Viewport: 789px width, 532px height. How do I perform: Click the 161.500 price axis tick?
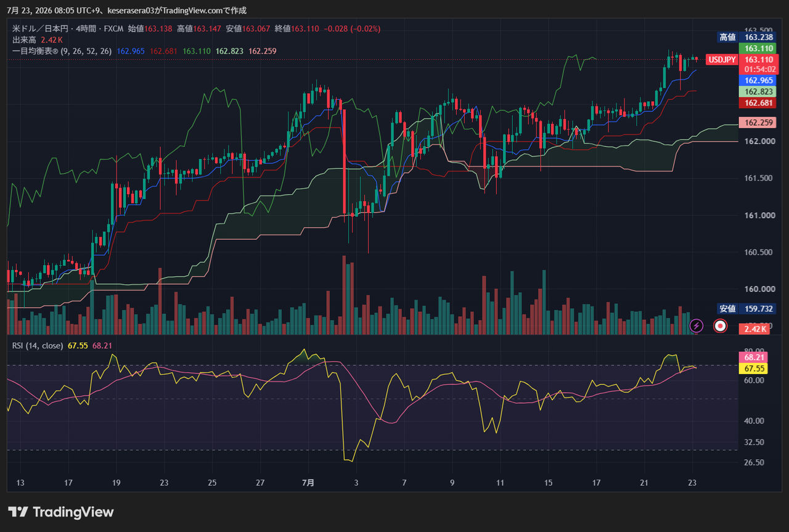(758, 178)
